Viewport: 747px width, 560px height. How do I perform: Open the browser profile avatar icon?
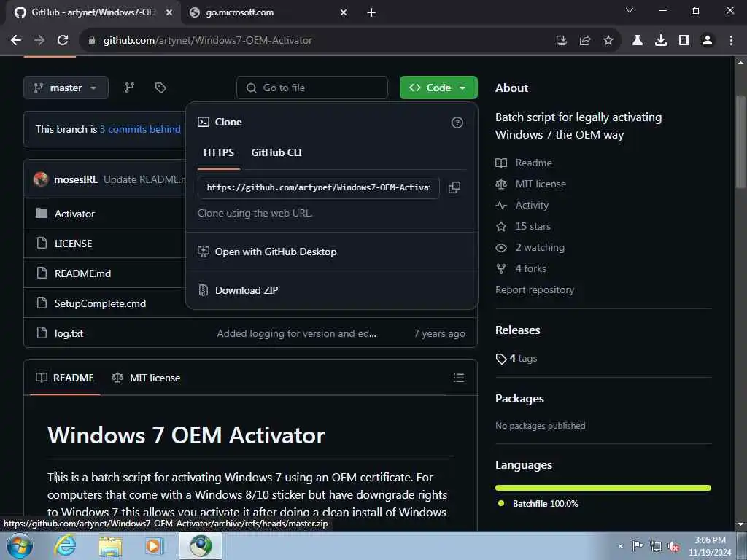(x=708, y=41)
